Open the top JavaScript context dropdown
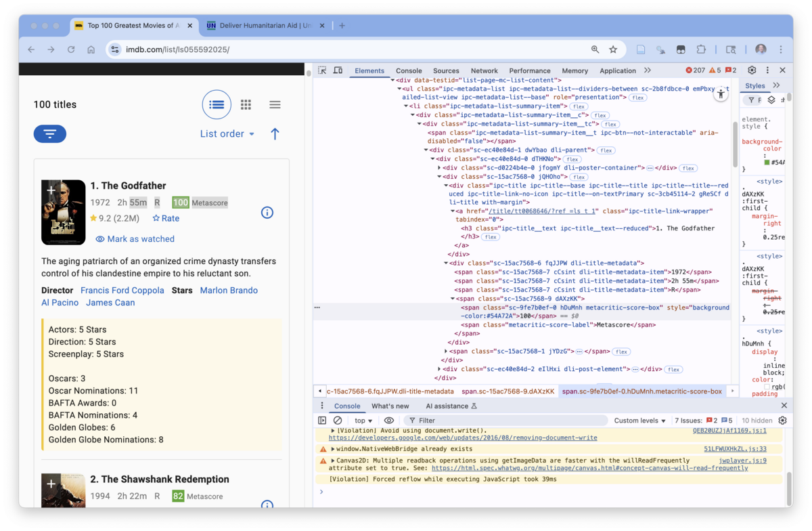Image resolution: width=812 pixels, height=531 pixels. [363, 421]
